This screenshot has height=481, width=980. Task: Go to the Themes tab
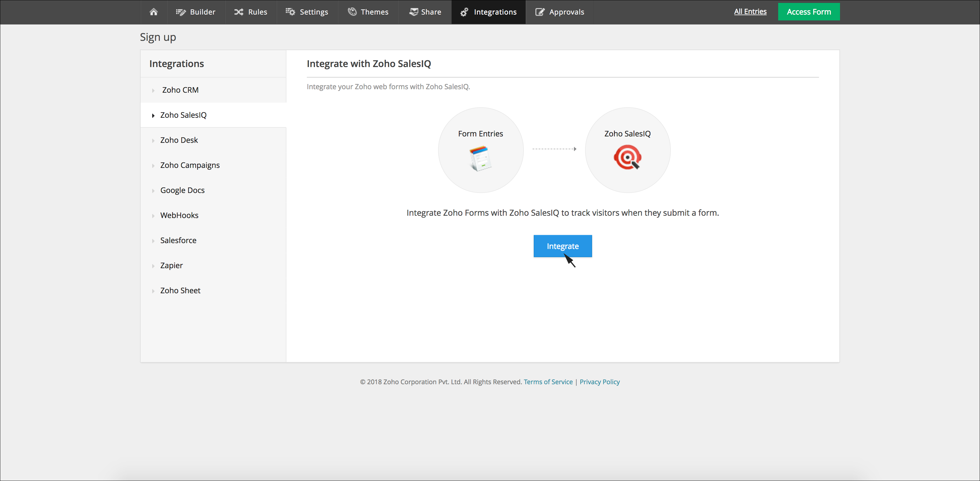click(x=368, y=12)
